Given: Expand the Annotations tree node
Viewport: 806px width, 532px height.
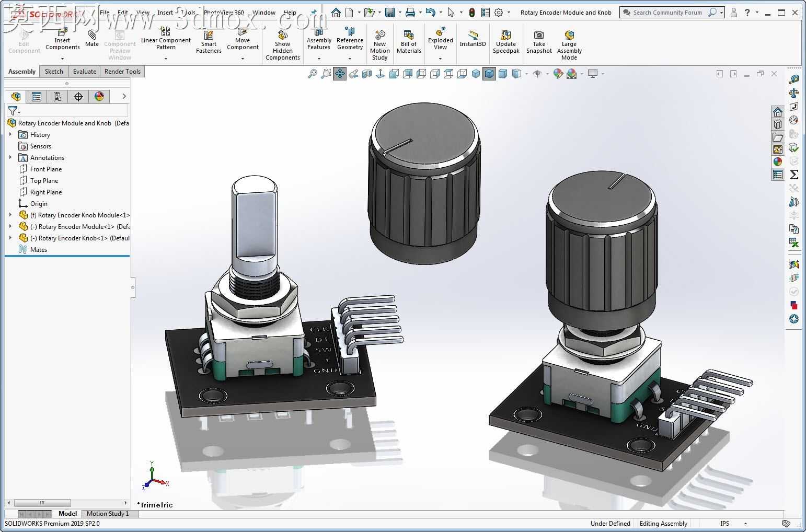Looking at the screenshot, I should [10, 157].
